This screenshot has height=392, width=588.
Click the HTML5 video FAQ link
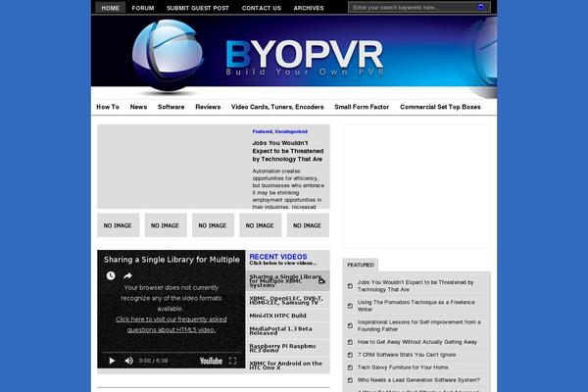[x=171, y=324]
